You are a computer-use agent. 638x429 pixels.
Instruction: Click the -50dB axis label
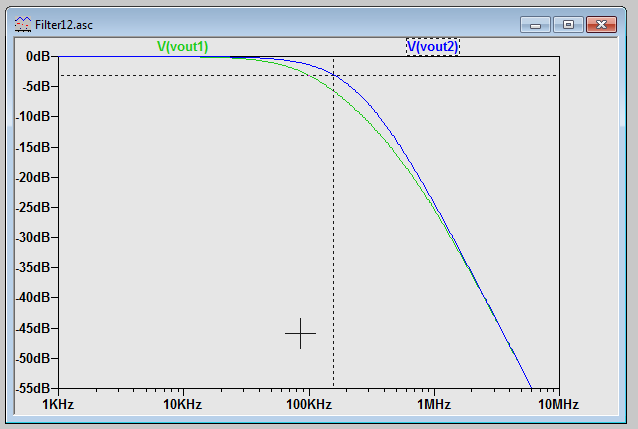tap(33, 358)
